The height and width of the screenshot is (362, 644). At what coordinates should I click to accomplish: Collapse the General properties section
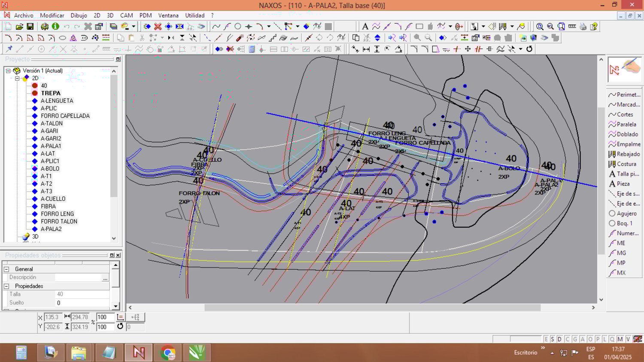pyautogui.click(x=6, y=269)
